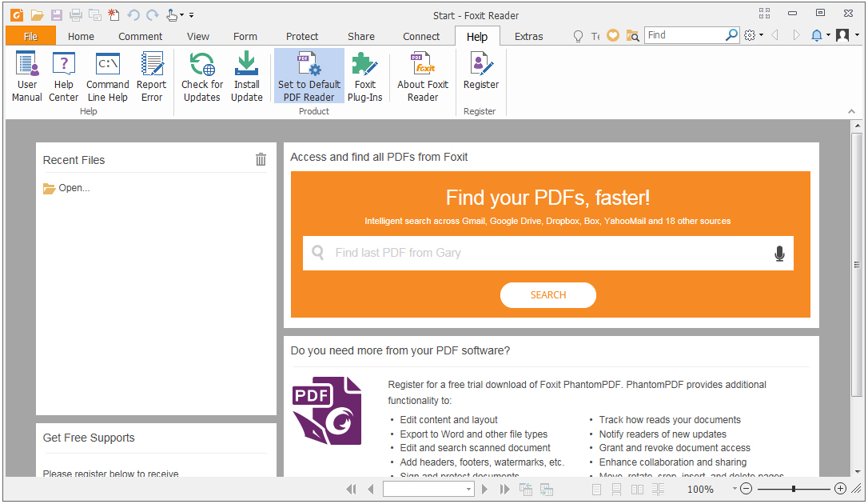Image resolution: width=868 pixels, height=504 pixels.
Task: Click the Foxit PhantomPDF logo
Action: pos(327,411)
